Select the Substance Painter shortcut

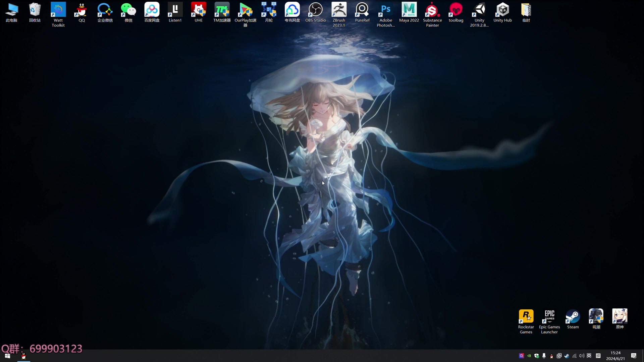pyautogui.click(x=432, y=15)
